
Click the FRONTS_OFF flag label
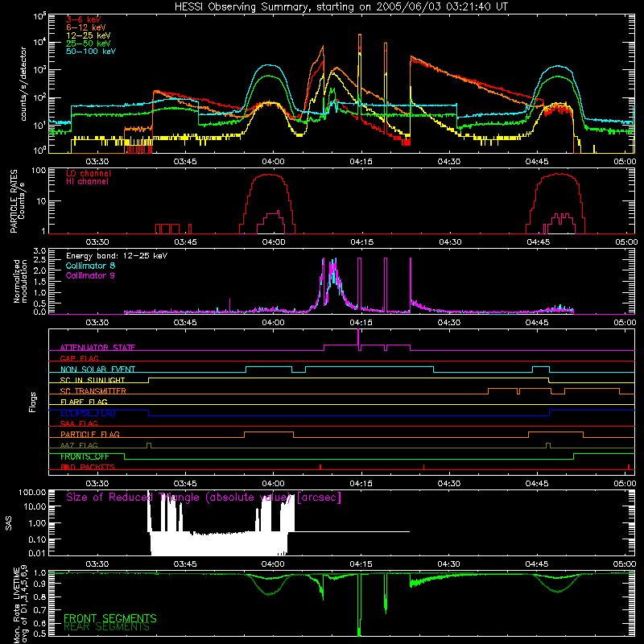(x=85, y=456)
